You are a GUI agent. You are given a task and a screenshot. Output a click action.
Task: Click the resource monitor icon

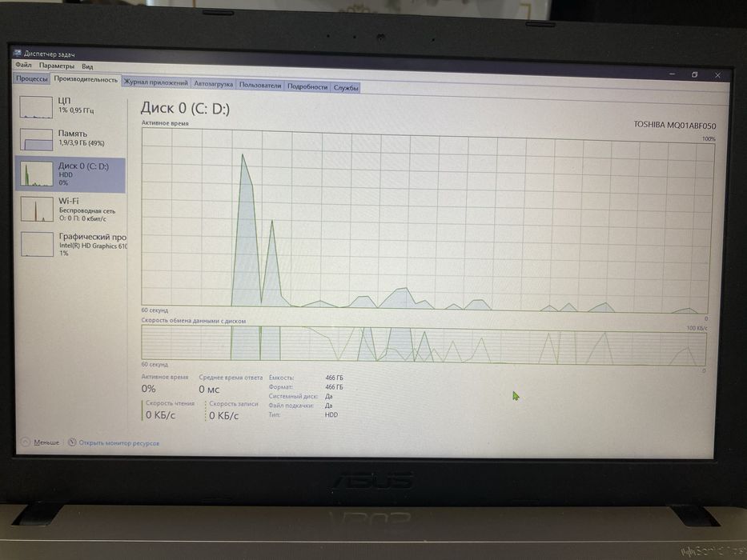pos(72,442)
